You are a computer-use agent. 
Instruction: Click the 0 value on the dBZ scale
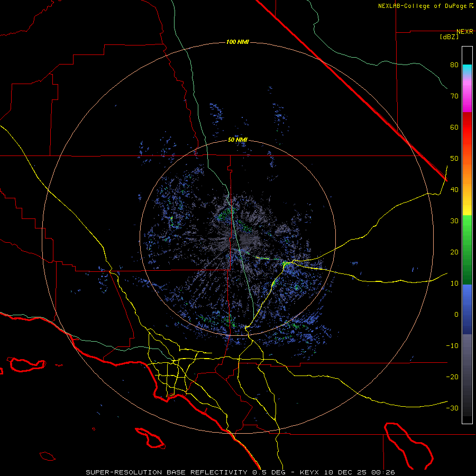pos(456,315)
